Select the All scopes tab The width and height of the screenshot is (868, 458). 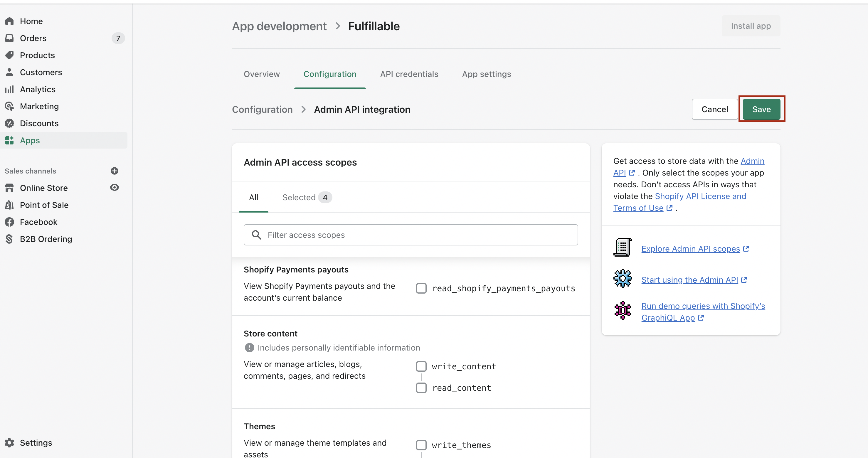click(254, 197)
